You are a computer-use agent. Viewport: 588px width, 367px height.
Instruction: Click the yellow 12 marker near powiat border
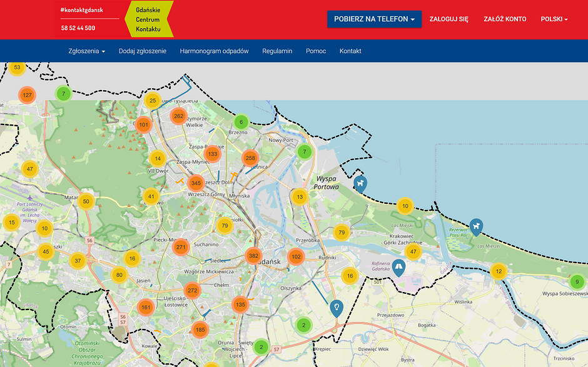tap(499, 271)
